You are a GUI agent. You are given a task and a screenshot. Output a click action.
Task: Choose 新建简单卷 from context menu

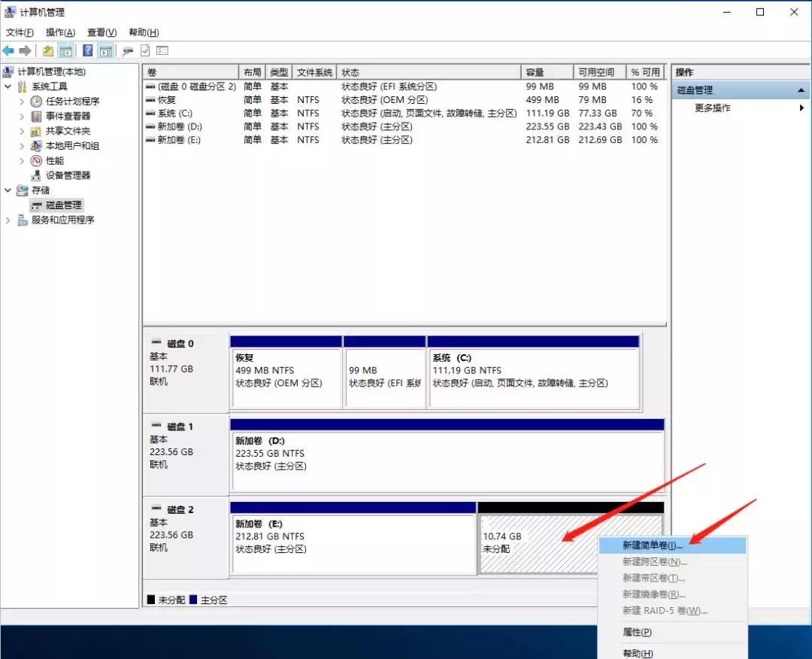[652, 545]
